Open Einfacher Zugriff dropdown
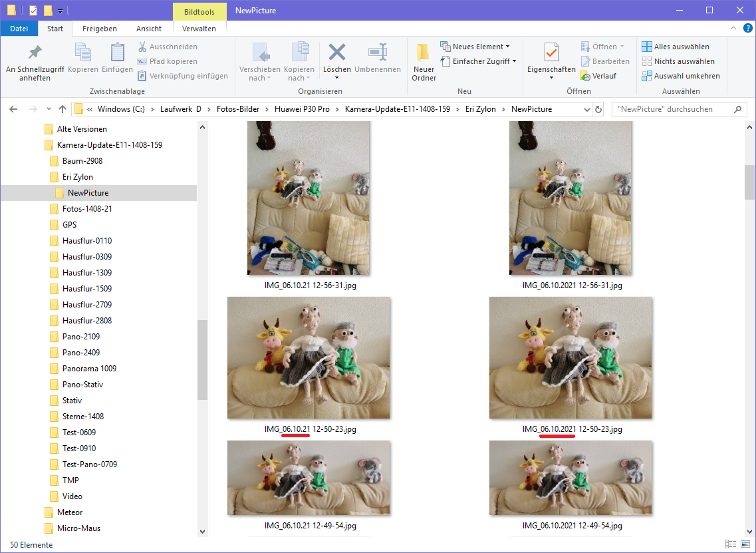Viewport: 756px width, 553px height. tap(478, 61)
